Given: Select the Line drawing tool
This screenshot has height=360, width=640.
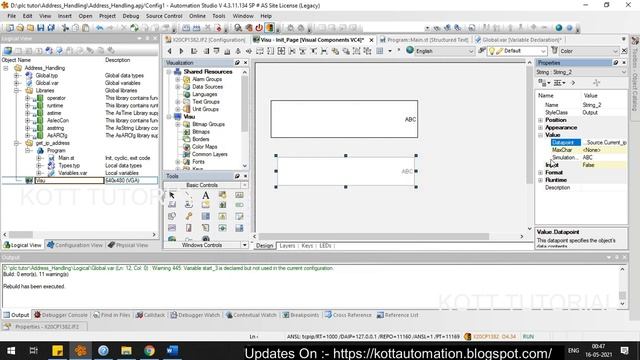Looking at the screenshot, I should 189,195.
